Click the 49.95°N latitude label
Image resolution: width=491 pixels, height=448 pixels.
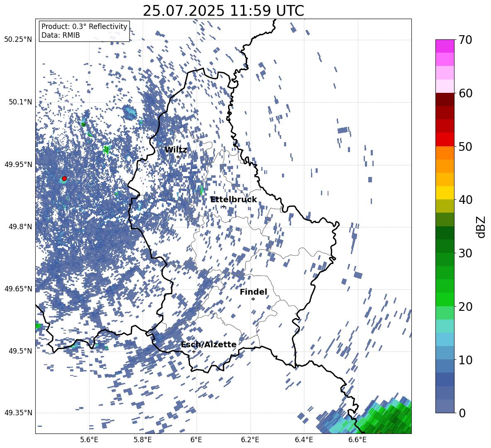[x=18, y=164]
